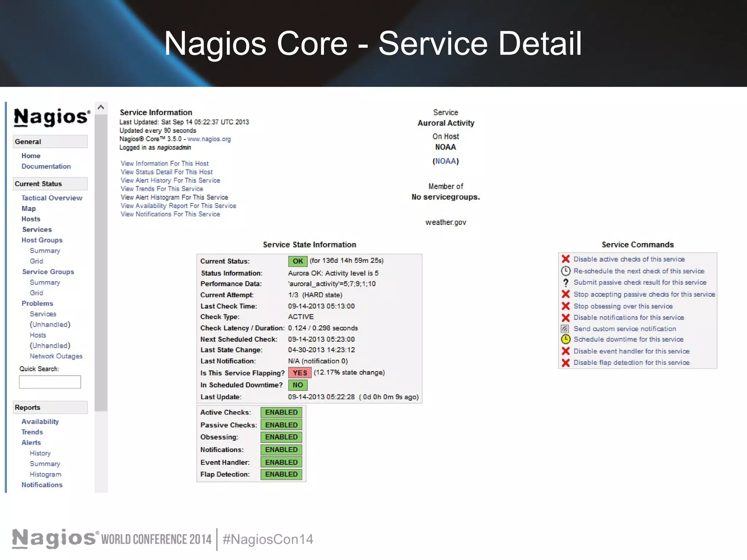Viewport: 747px width, 560px height.
Task: Open the Network Outages link
Action: (56, 356)
